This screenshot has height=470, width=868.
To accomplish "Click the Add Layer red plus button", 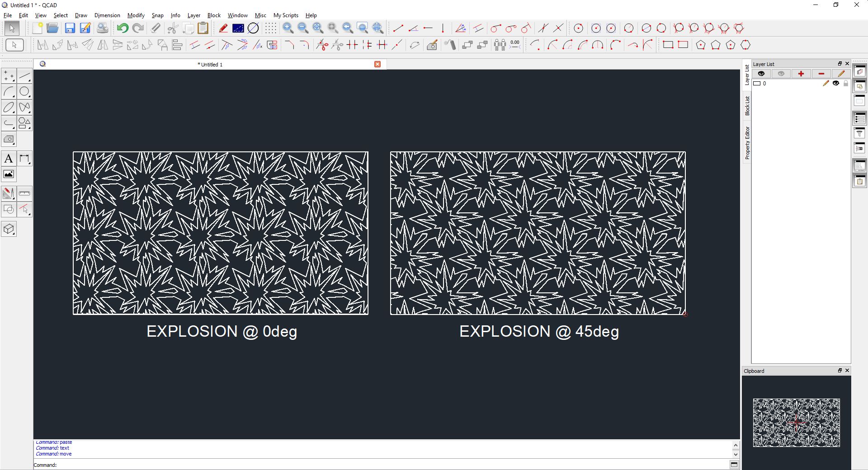I will click(x=801, y=74).
